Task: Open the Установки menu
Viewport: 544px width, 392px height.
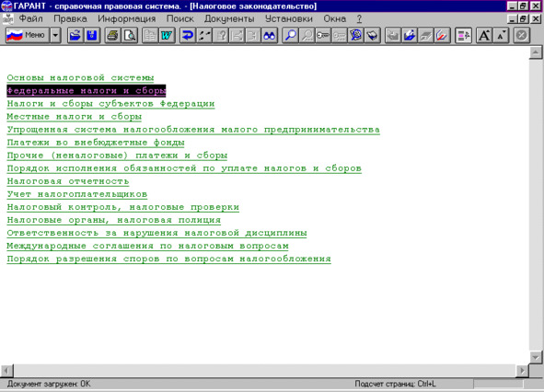Action: pyautogui.click(x=289, y=18)
